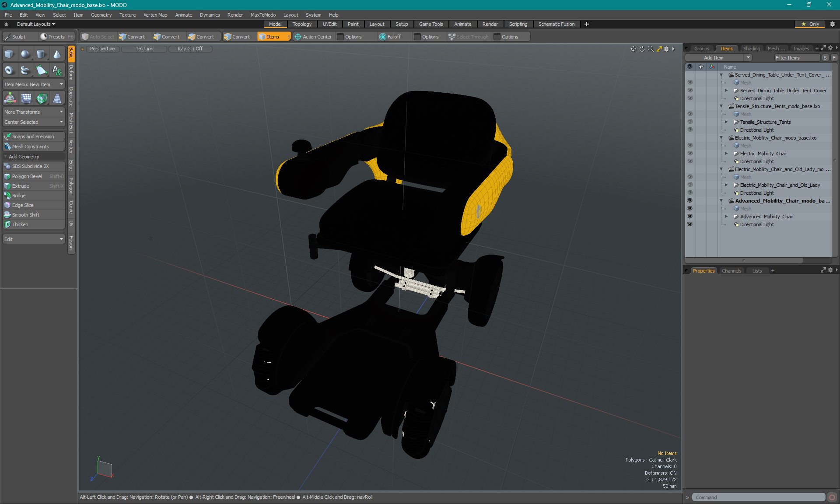This screenshot has height=504, width=840.
Task: Open the Default Layouts selector
Action: (36, 24)
